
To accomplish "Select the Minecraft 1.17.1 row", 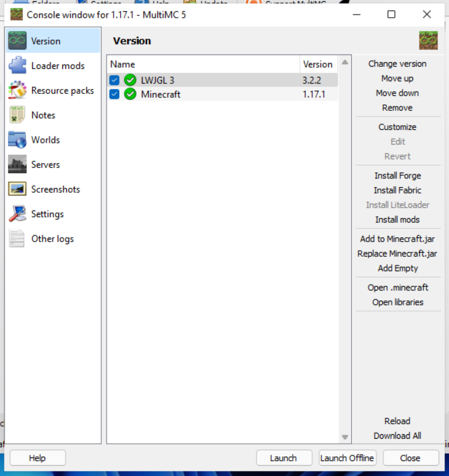I will (215, 95).
